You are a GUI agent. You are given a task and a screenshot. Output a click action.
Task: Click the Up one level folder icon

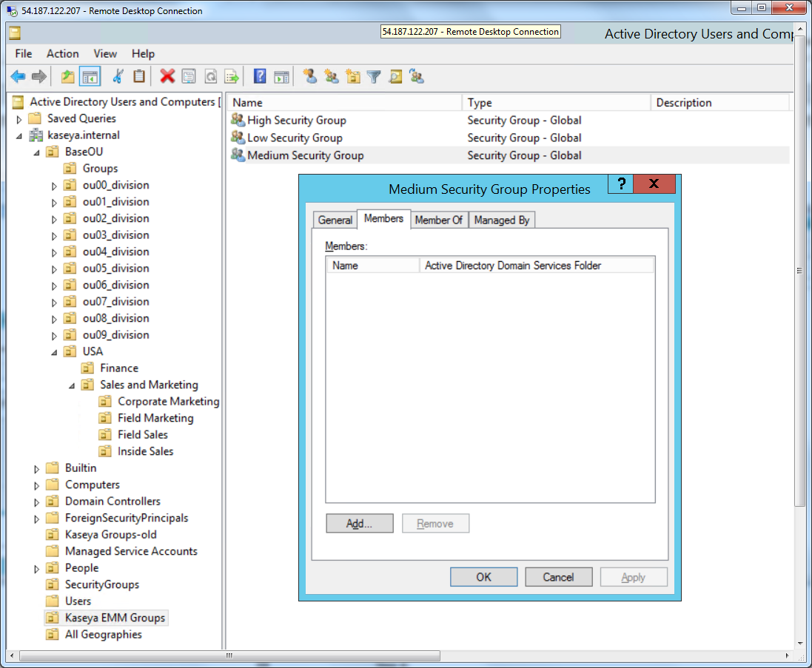click(68, 76)
